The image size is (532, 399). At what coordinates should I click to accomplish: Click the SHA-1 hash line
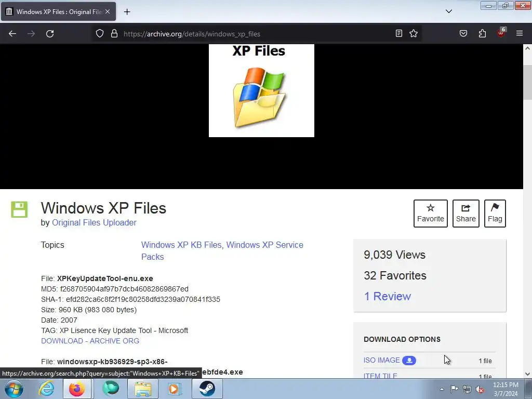130,300
